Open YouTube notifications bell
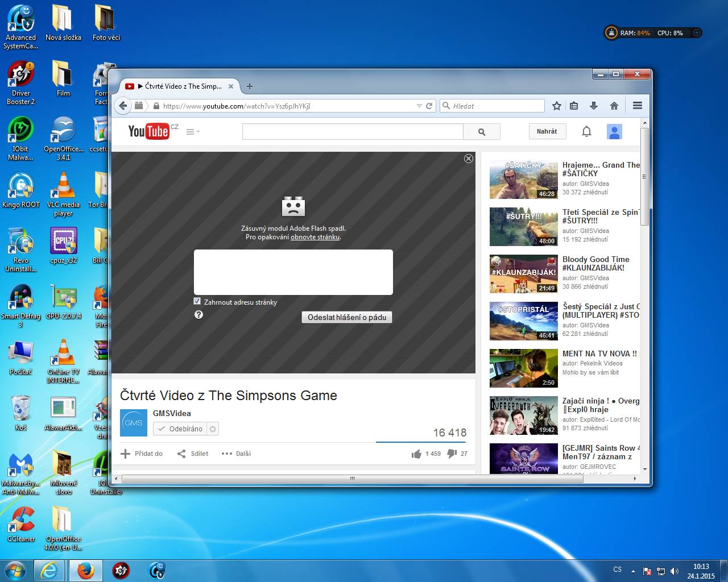 (x=586, y=131)
